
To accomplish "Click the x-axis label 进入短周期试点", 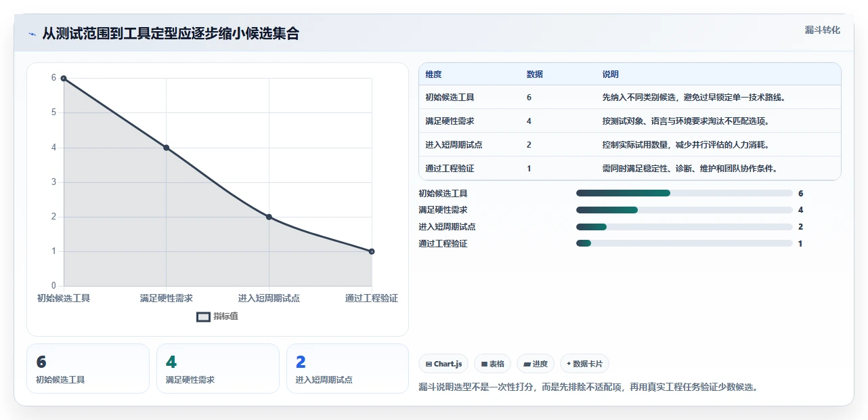I will pos(269,298).
